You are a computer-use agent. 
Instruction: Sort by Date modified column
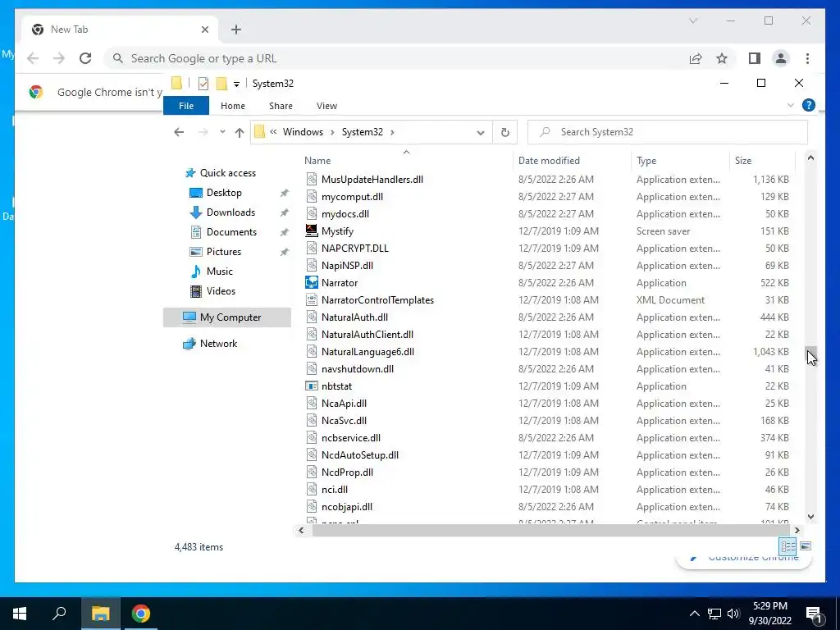click(x=572, y=160)
